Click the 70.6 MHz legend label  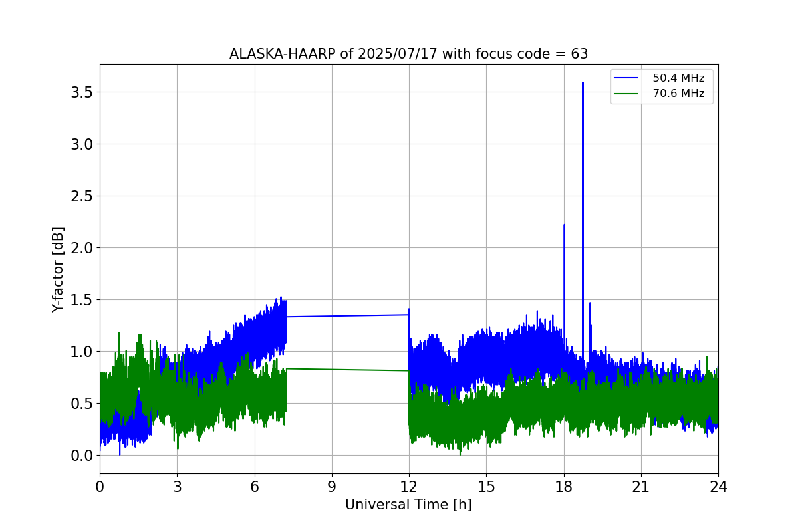coord(678,94)
